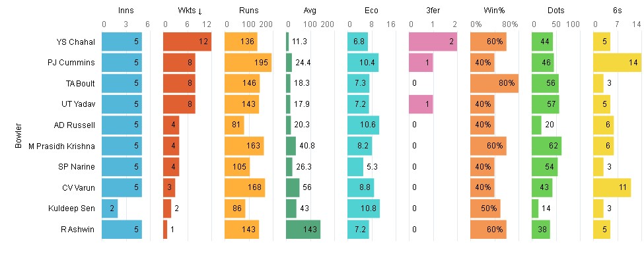644x254 pixels.
Task: Select YS Chahal's 12 wickets bar
Action: pyautogui.click(x=188, y=42)
